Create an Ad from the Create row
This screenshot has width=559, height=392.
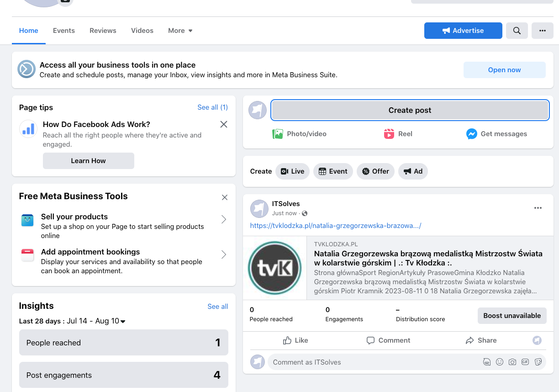[413, 171]
